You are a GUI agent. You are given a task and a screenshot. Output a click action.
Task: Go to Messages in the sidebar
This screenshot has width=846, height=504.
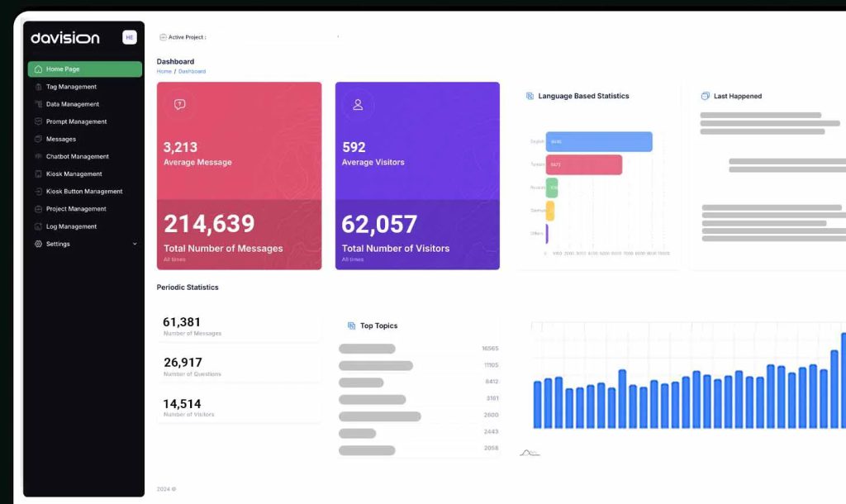(60, 139)
